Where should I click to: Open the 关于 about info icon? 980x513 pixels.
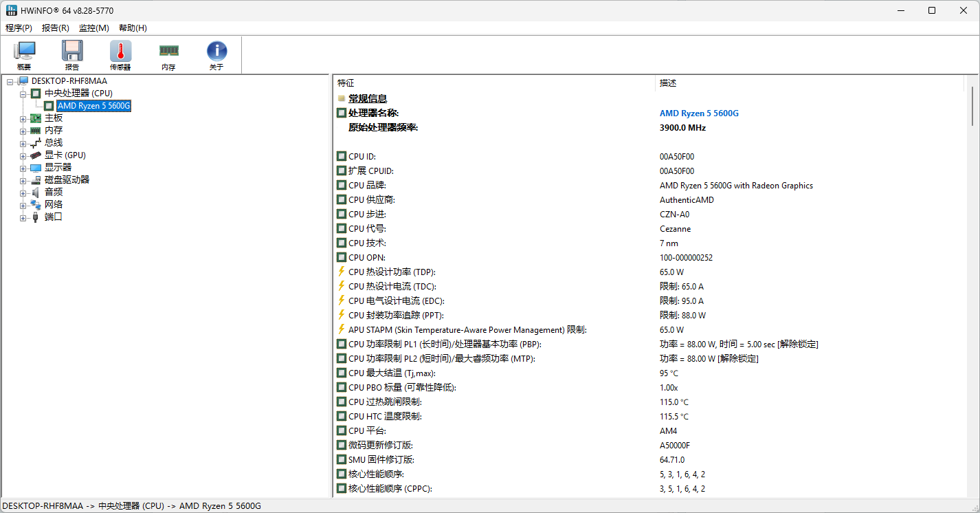click(216, 51)
